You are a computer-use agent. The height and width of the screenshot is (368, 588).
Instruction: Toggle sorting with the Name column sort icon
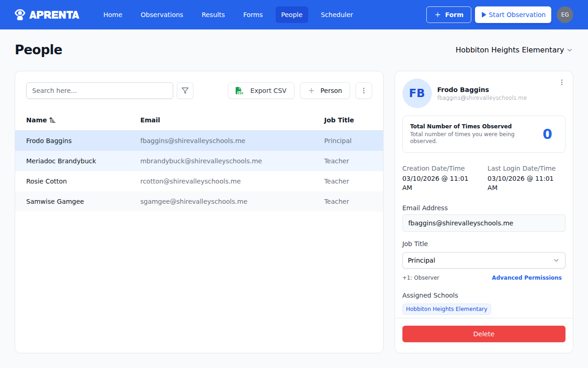coord(52,120)
